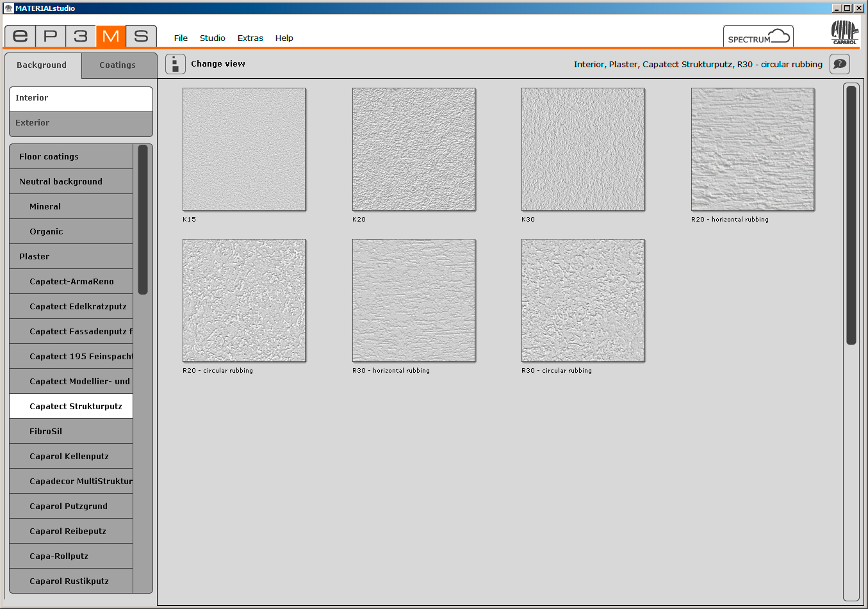Choose R30 circular rubbing thumbnail
Viewport: 868px width, 609px height.
(x=583, y=300)
